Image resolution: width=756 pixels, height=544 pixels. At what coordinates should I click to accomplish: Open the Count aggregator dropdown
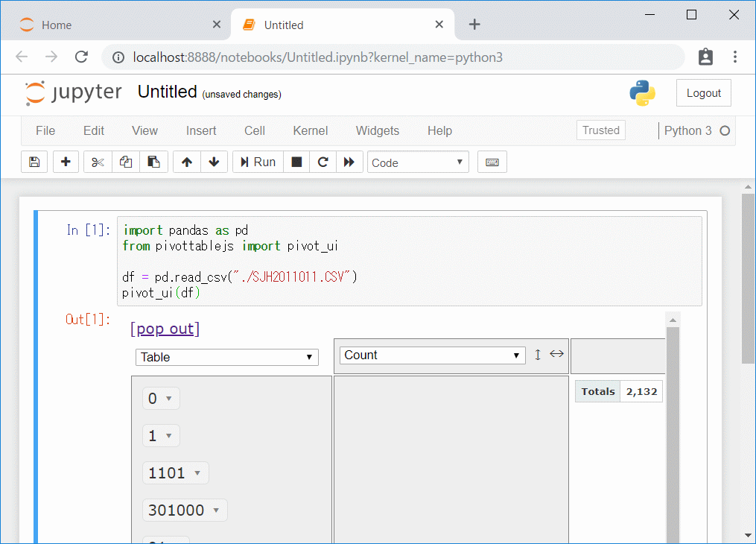[x=432, y=355]
